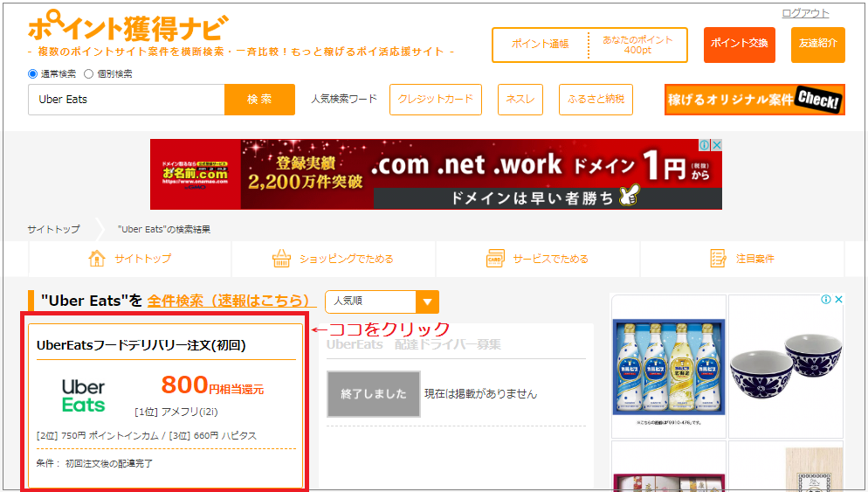Click 現在は掲載がありません text

(480, 394)
